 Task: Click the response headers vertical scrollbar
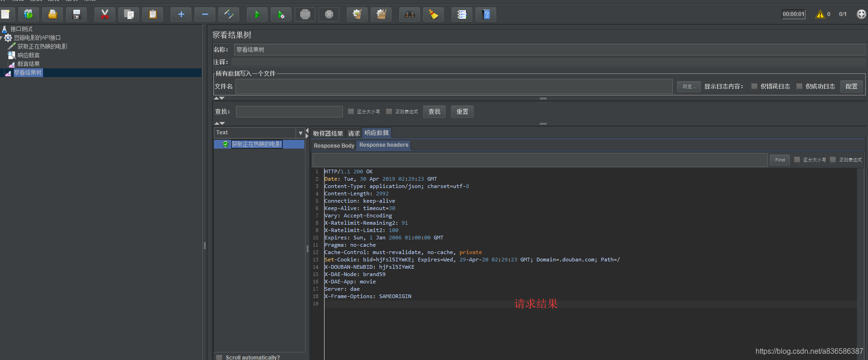pyautogui.click(x=861, y=264)
